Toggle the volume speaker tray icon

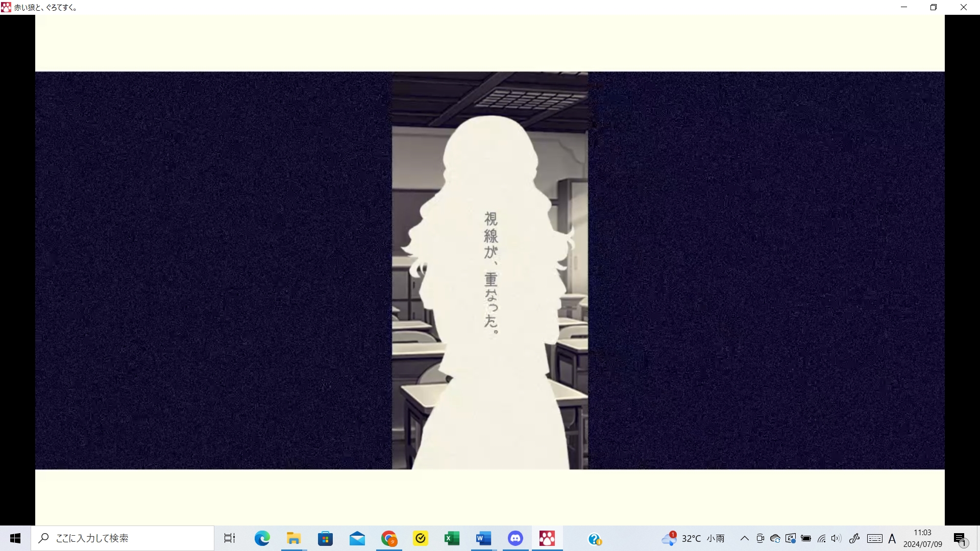(x=836, y=538)
